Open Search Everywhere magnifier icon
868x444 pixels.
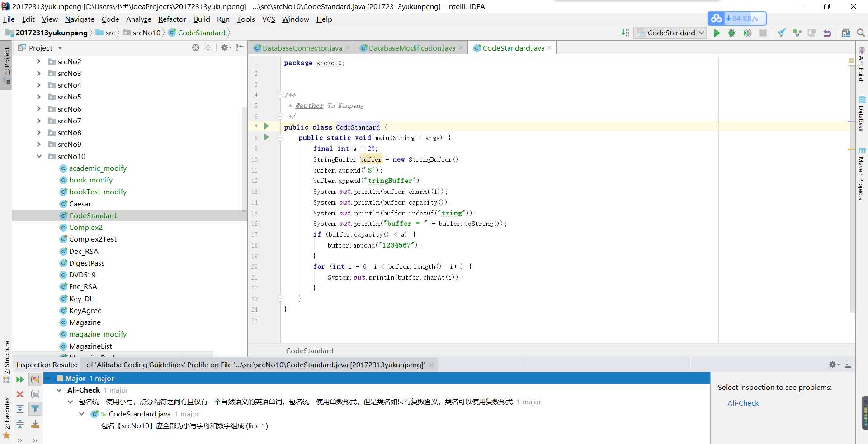click(x=861, y=33)
